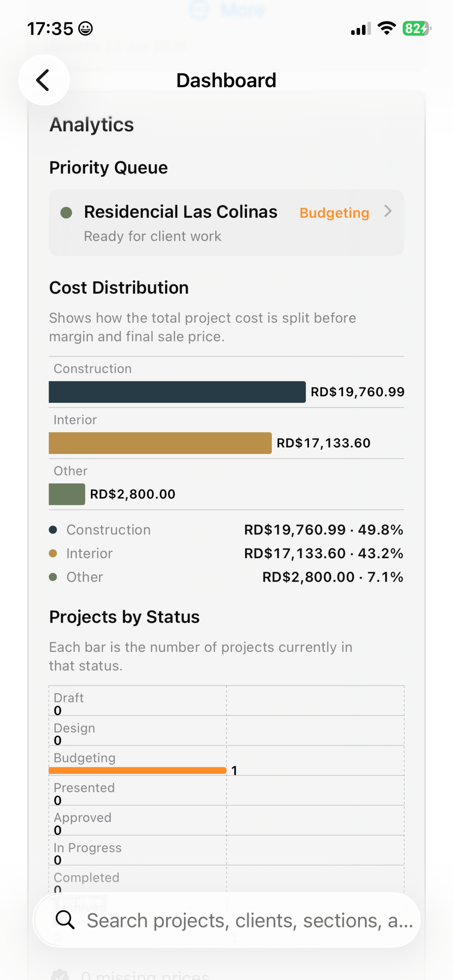
Task: Open the Residencial Las Colinas chevron
Action: tap(388, 211)
